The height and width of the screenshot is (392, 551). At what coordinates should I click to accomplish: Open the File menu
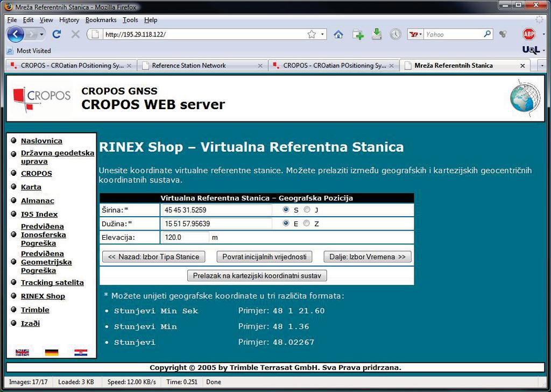[x=12, y=20]
